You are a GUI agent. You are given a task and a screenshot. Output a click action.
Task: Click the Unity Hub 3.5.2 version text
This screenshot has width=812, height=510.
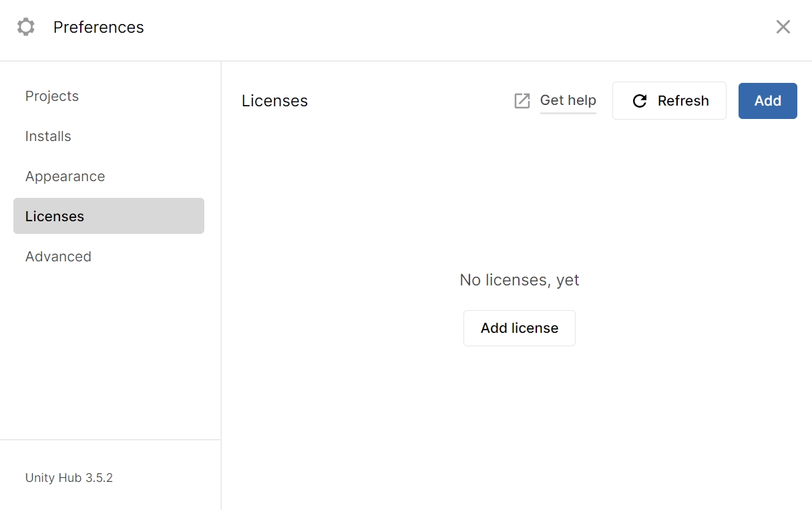pos(69,478)
